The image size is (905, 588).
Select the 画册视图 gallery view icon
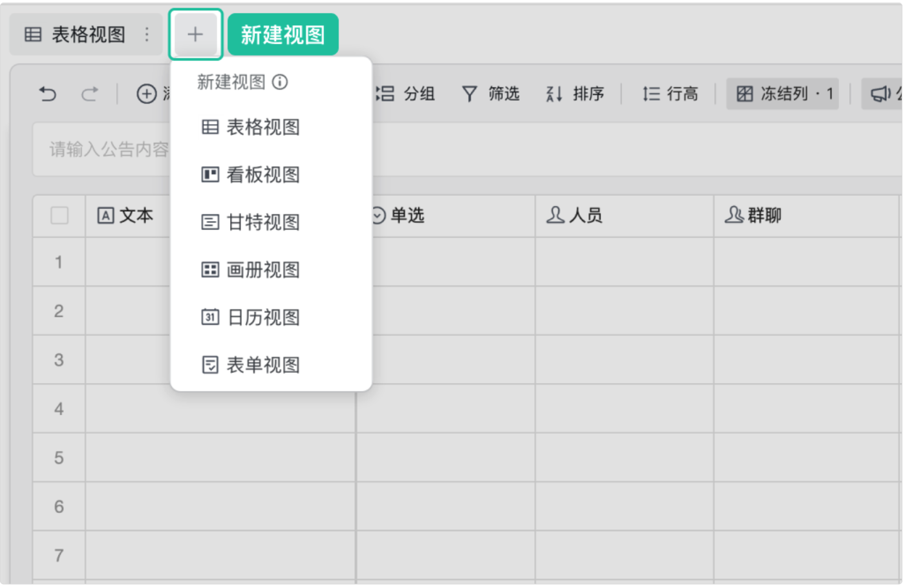pos(210,269)
